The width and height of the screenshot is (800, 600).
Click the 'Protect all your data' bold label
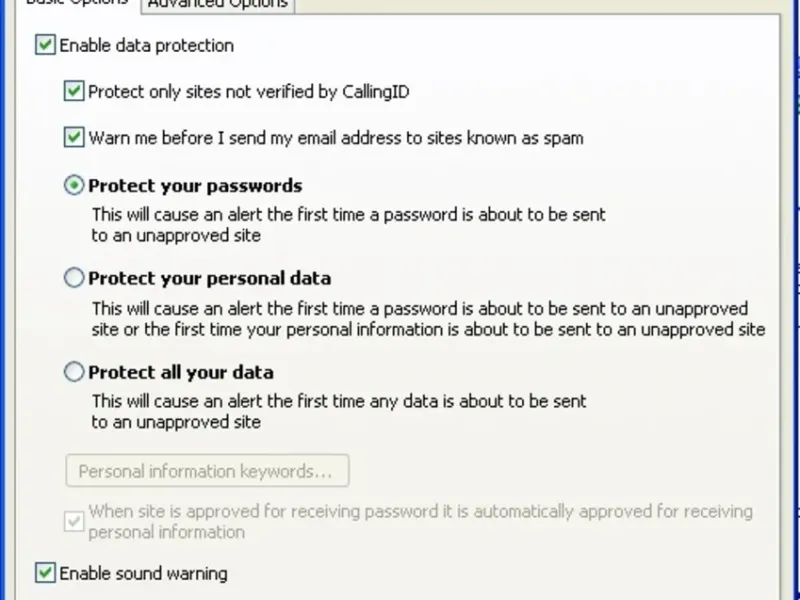181,372
